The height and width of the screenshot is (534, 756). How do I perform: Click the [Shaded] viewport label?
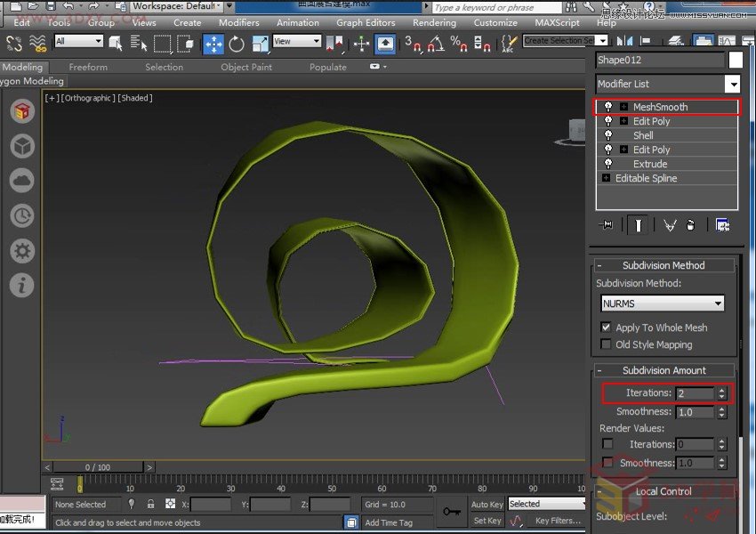tap(135, 98)
